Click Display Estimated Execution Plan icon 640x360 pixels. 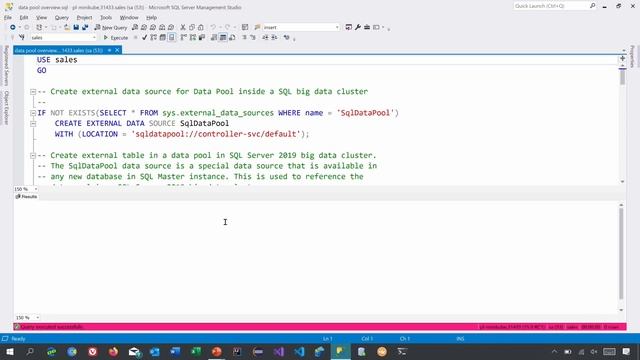point(153,38)
